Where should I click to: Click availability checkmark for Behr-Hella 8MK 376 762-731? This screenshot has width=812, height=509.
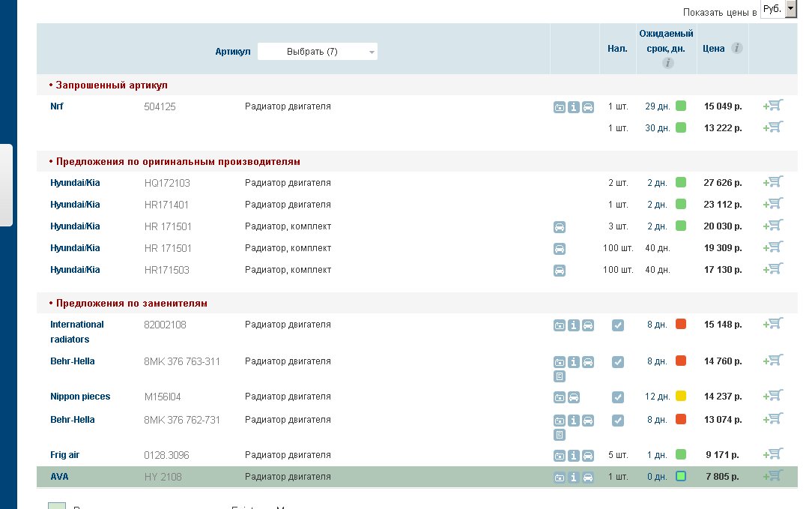pyautogui.click(x=618, y=421)
